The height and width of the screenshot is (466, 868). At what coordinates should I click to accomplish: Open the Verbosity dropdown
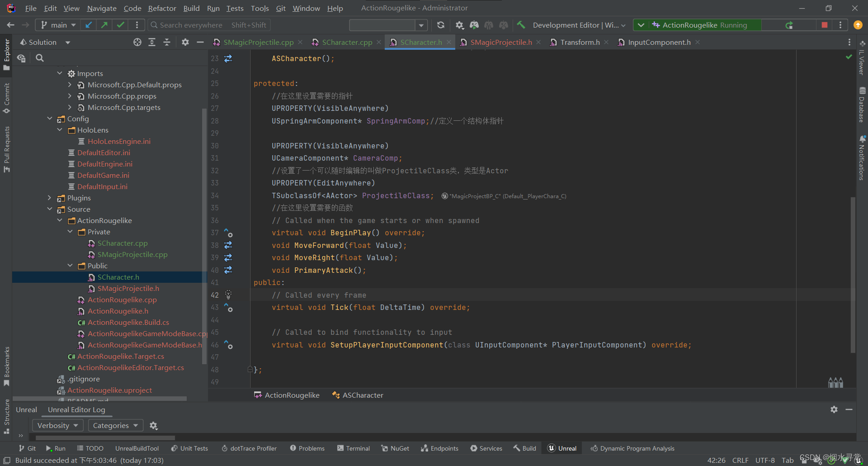(x=57, y=425)
